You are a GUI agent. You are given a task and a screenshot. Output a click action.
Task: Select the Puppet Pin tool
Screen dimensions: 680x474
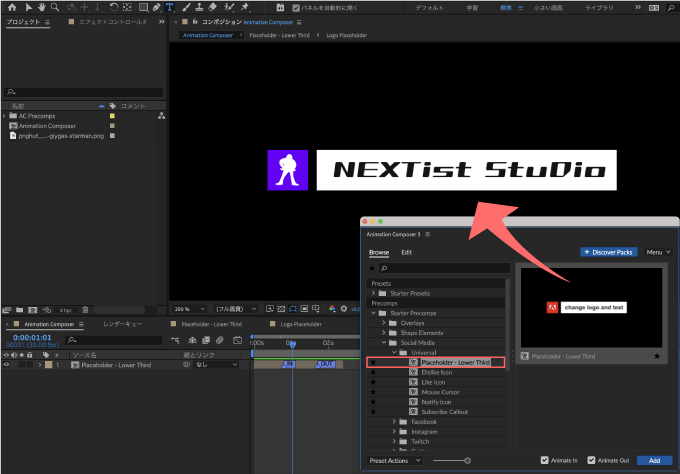245,7
